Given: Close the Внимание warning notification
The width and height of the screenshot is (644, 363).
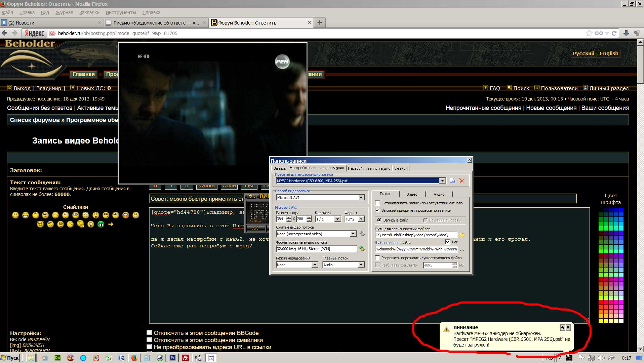Looking at the screenshot, I should 568,327.
